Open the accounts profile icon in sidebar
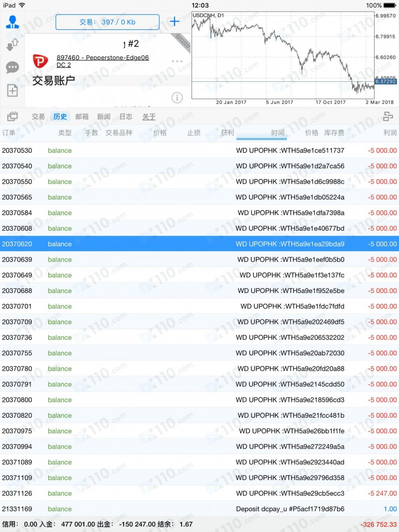Viewport: 399px width, 532px height. (x=12, y=22)
